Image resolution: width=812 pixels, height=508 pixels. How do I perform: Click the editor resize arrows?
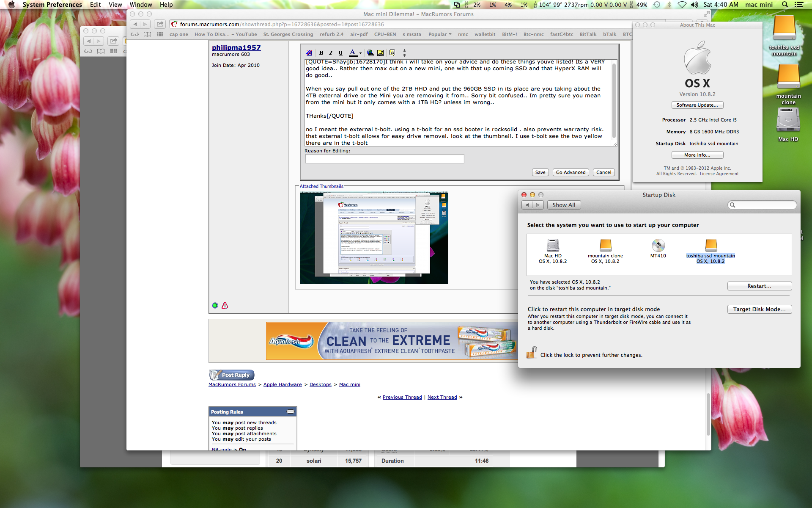pyautogui.click(x=404, y=53)
